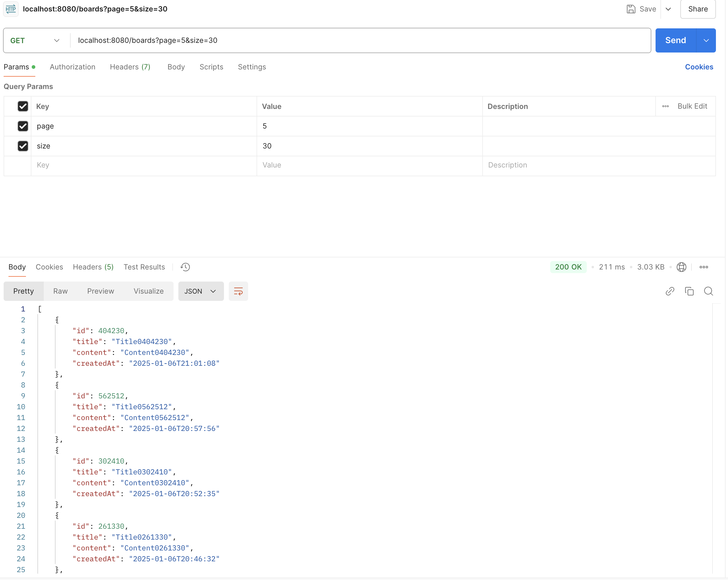Open the JSON format dropdown

point(201,291)
